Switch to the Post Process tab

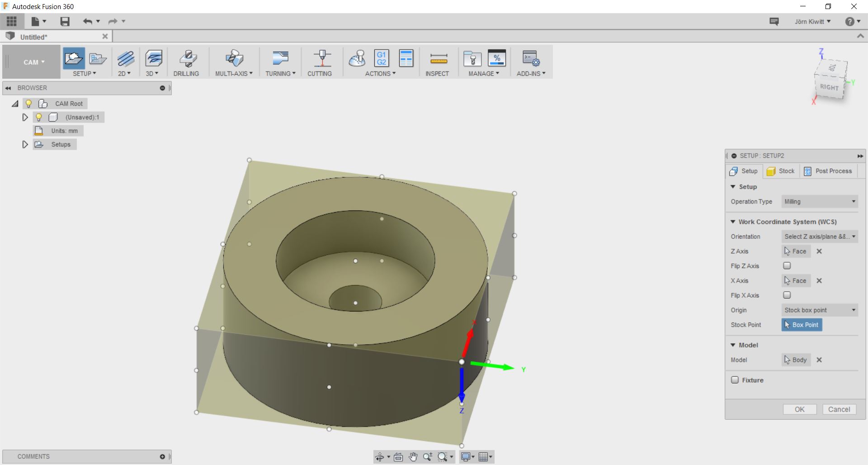pos(828,171)
